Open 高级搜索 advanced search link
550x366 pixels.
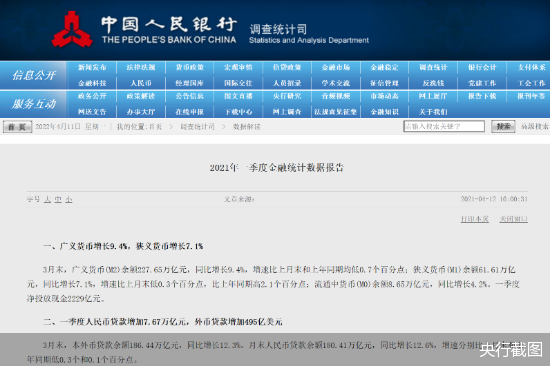[x=535, y=126]
